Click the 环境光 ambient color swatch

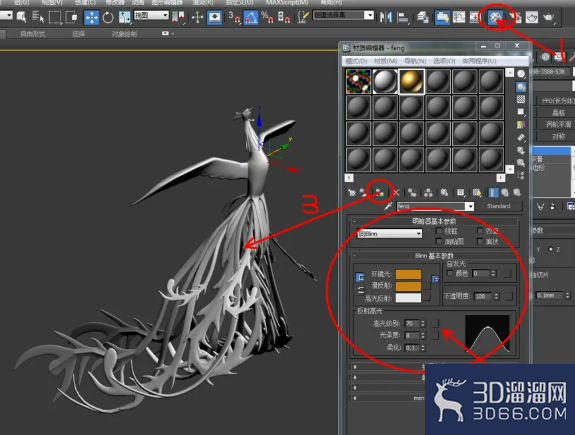tap(408, 274)
